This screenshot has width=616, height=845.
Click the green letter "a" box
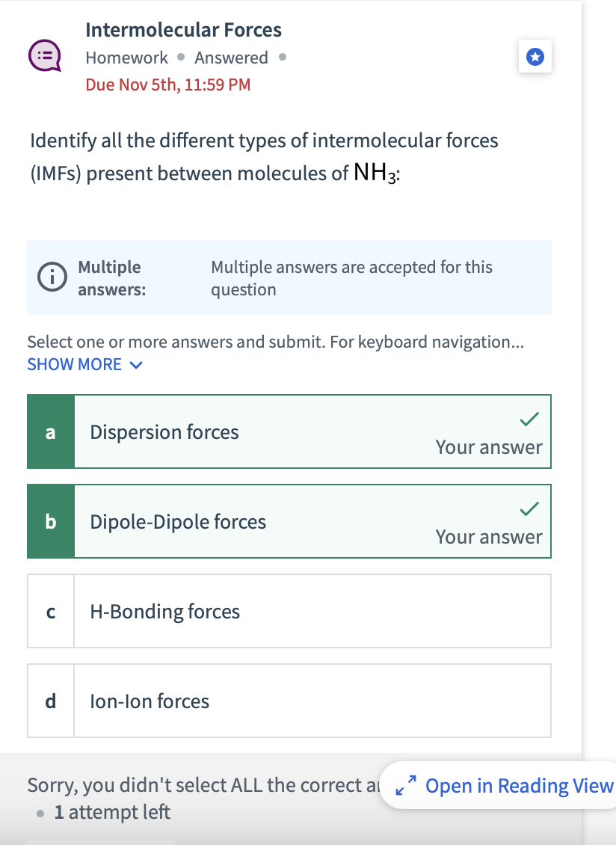point(51,432)
